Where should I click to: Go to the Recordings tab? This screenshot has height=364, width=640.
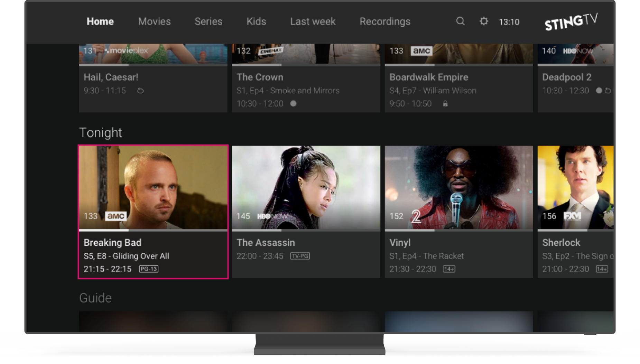384,21
